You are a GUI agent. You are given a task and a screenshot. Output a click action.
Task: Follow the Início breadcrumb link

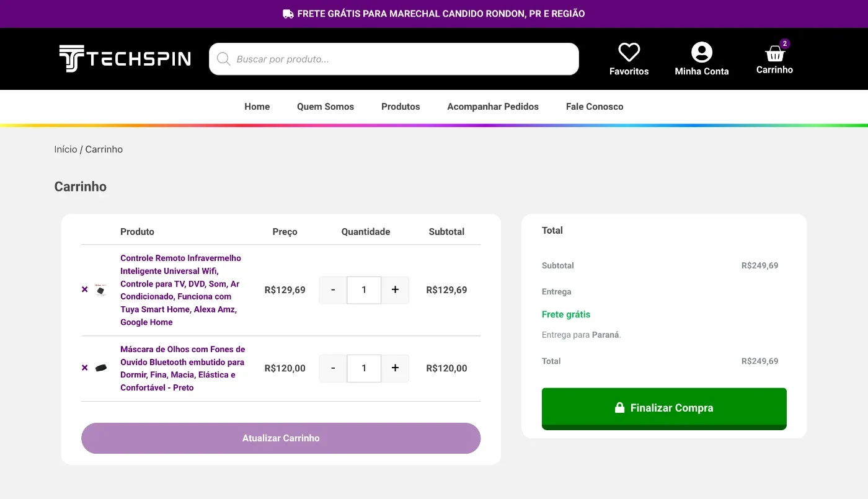[x=66, y=149]
